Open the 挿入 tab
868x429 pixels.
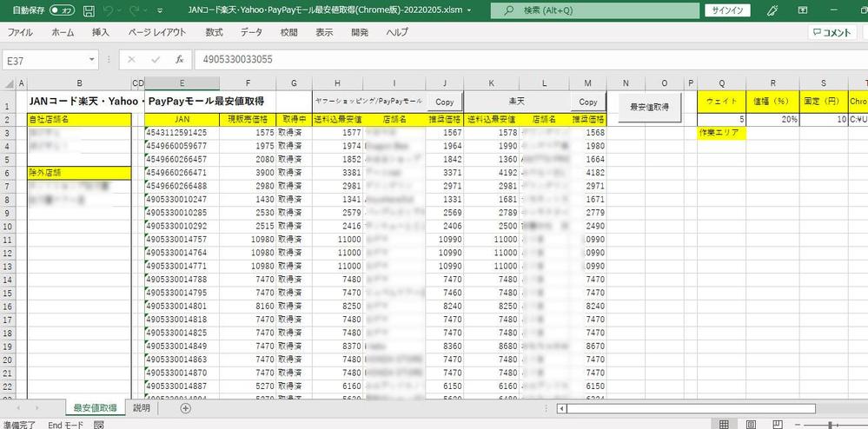[x=101, y=32]
